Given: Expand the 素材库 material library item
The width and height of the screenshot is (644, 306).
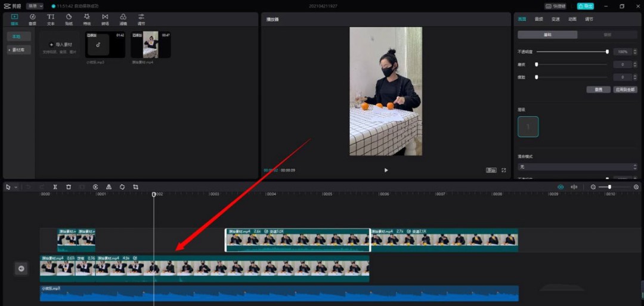Looking at the screenshot, I should tap(18, 50).
